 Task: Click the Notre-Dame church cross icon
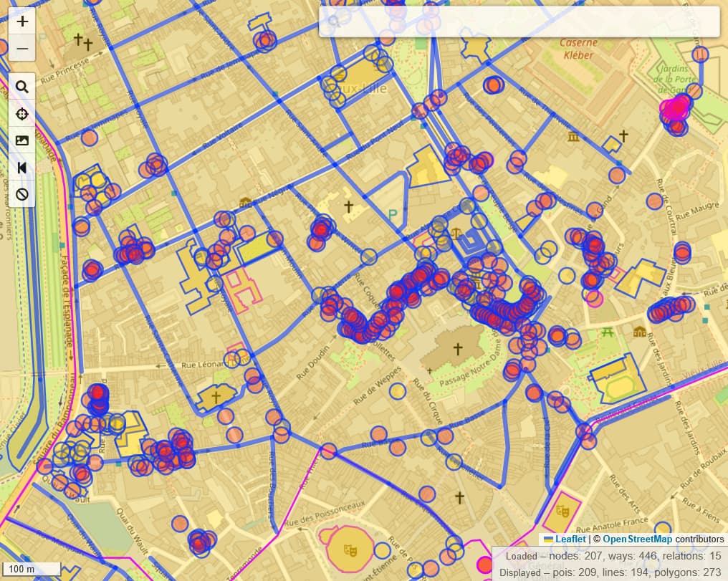(x=458, y=348)
